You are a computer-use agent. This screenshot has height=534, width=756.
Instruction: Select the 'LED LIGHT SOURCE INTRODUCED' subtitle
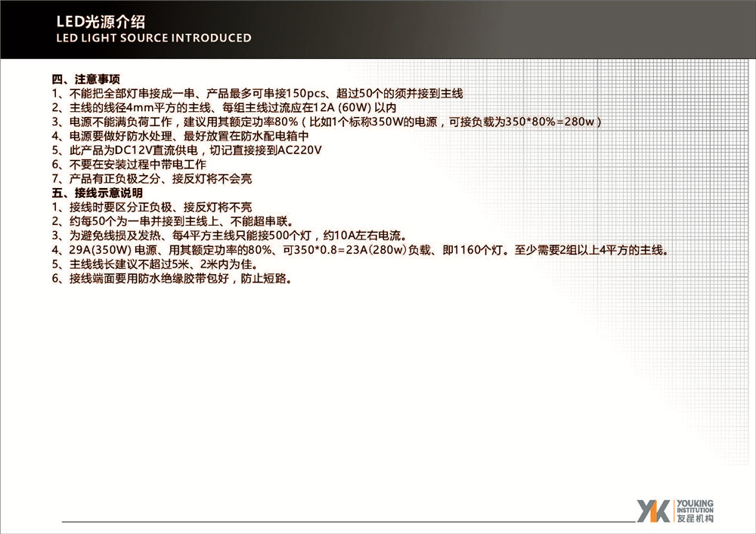[153, 36]
